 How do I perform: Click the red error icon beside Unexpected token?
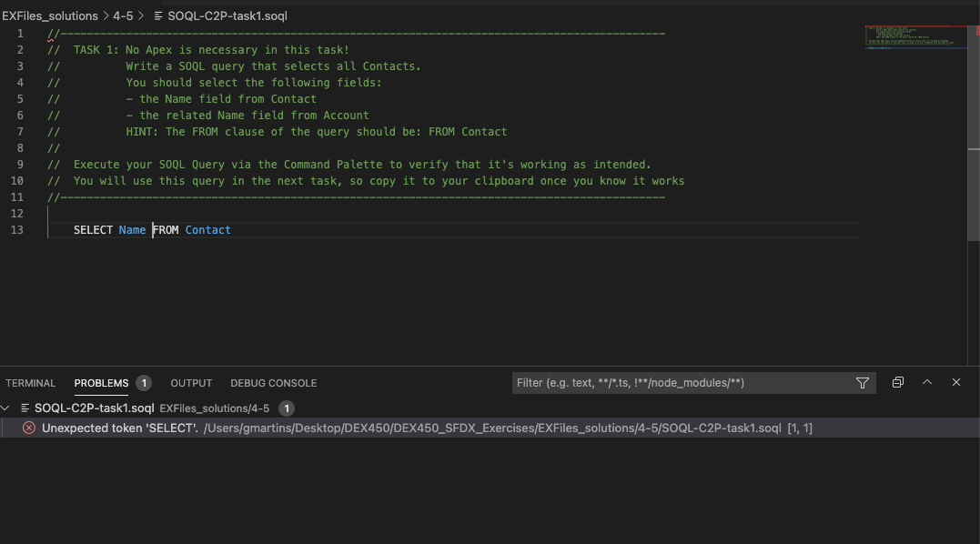(x=29, y=428)
